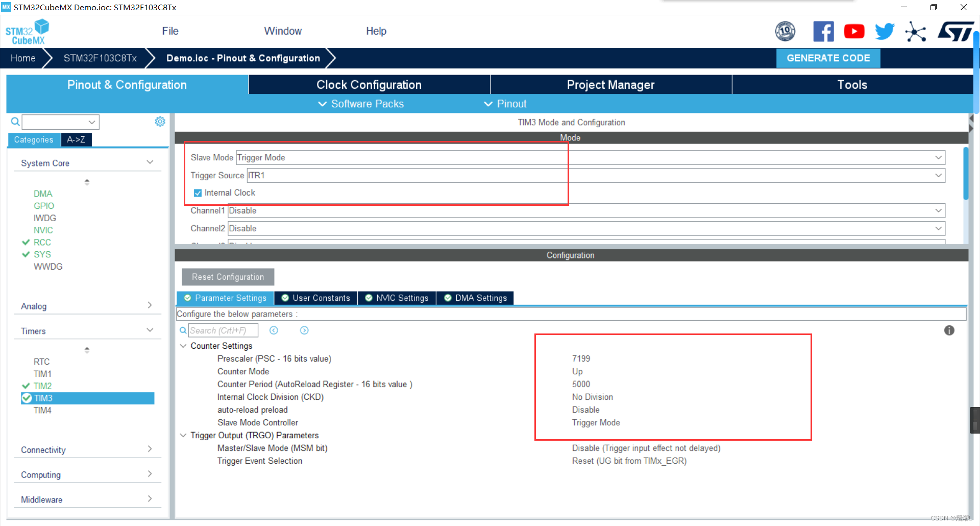Viewport: 980px width, 526px height.
Task: Click Demo.ioc Pinout & Configuration breadcrumb
Action: click(x=243, y=58)
